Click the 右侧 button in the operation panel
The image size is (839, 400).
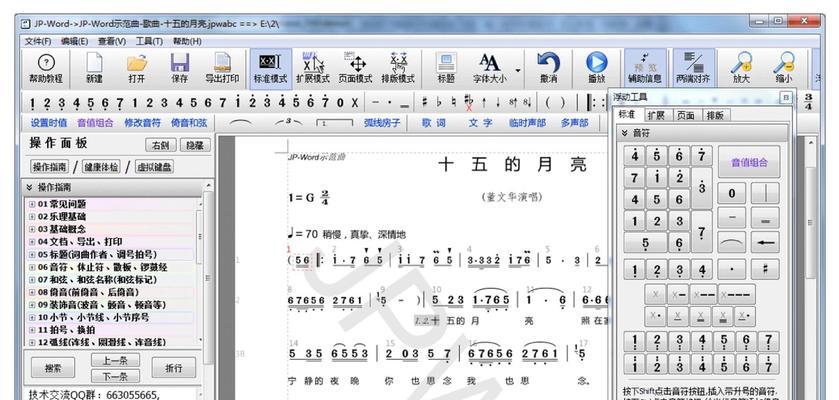click(x=161, y=145)
